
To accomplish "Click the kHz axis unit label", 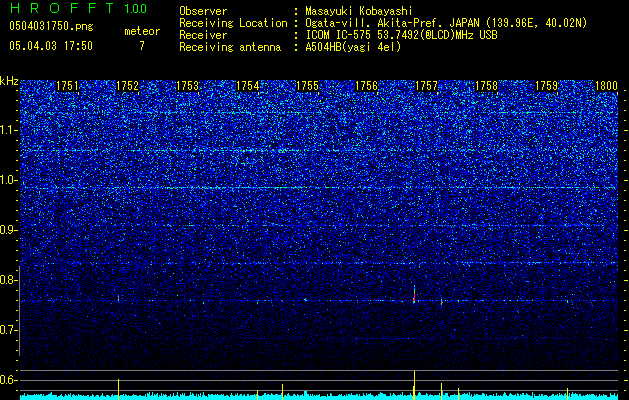I will 9,81.
